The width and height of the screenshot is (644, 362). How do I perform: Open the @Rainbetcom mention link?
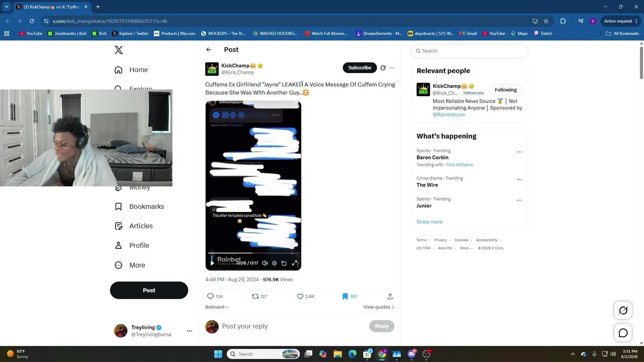click(449, 115)
